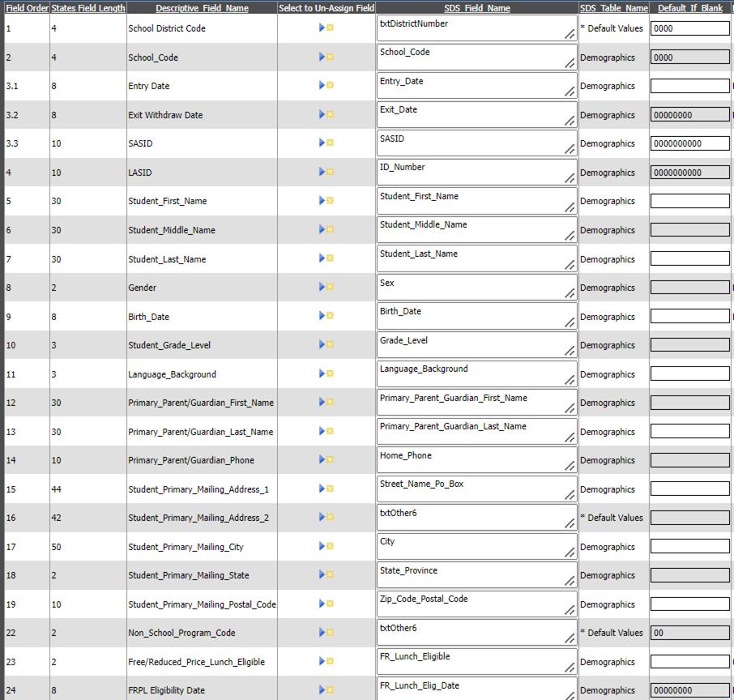
Task: Click the Default If Blank box for SASID
Action: point(689,143)
